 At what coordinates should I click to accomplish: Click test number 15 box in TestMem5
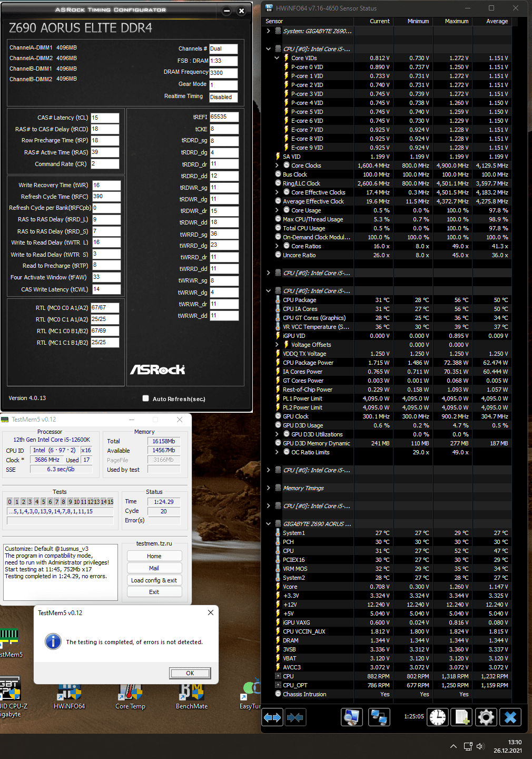pos(111,502)
